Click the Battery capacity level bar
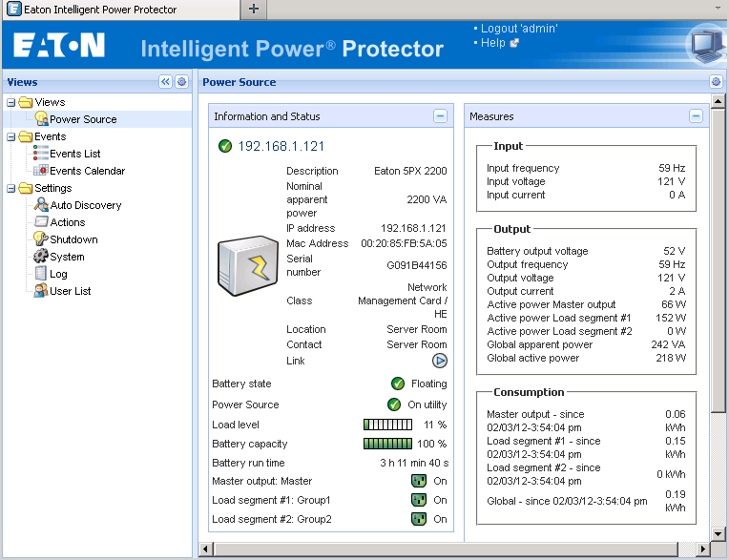Image resolution: width=729 pixels, height=560 pixels. coord(387,444)
